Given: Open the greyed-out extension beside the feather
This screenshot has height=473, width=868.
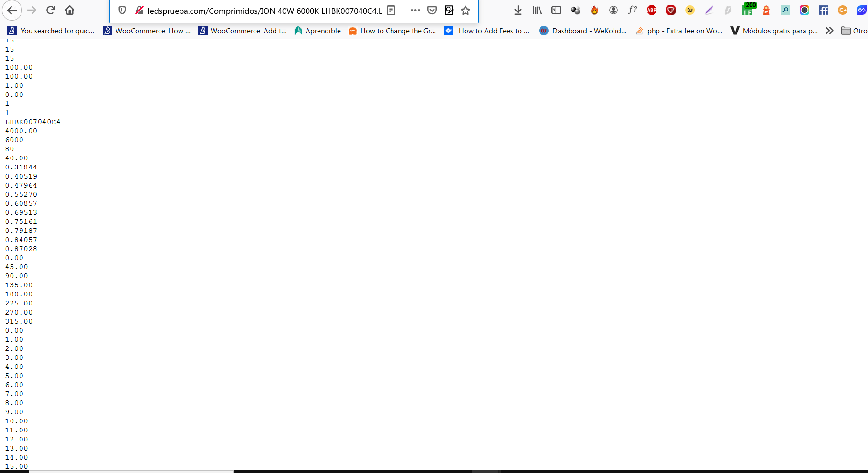Looking at the screenshot, I should tap(728, 10).
